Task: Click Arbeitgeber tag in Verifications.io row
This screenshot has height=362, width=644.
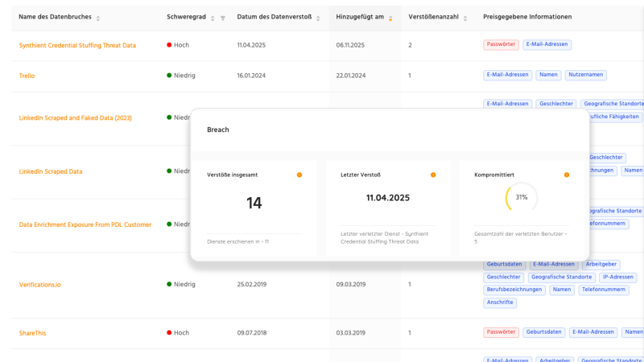Action: tap(601, 265)
